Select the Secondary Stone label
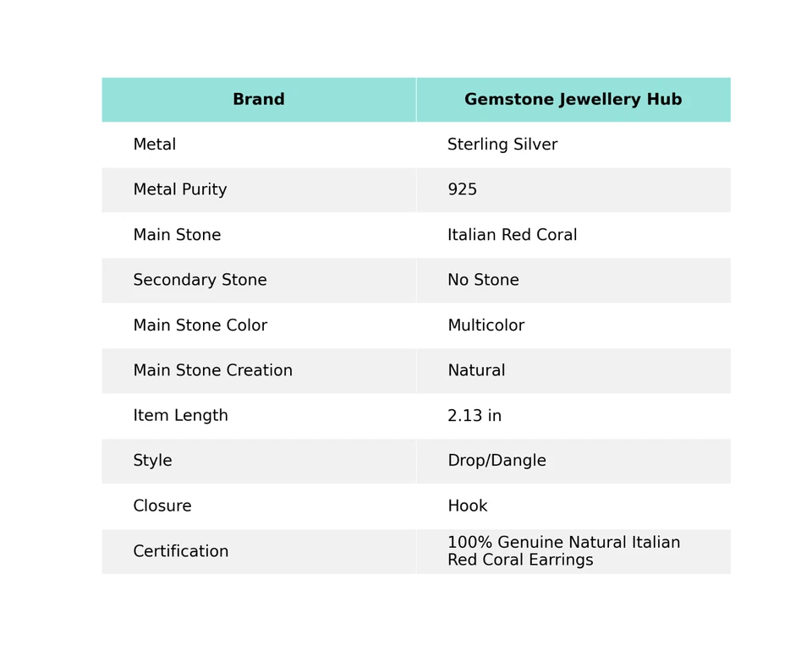The width and height of the screenshot is (812, 645). click(200, 281)
